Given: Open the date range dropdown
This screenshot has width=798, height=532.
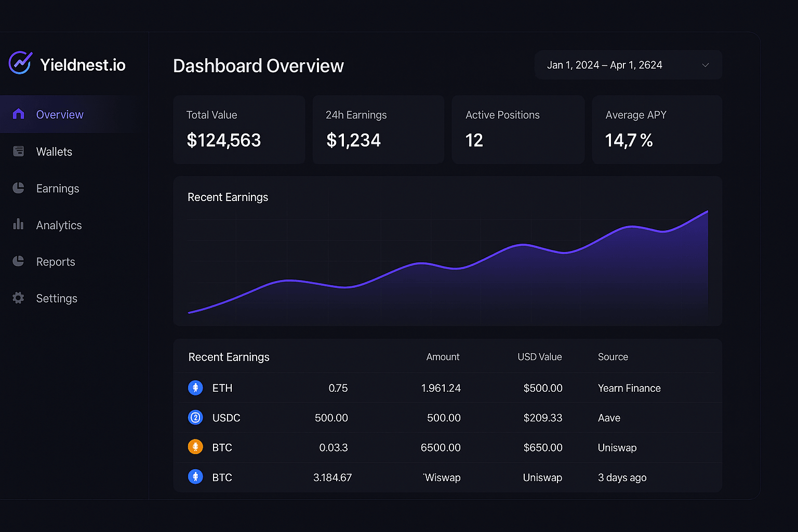Looking at the screenshot, I should click(x=628, y=65).
